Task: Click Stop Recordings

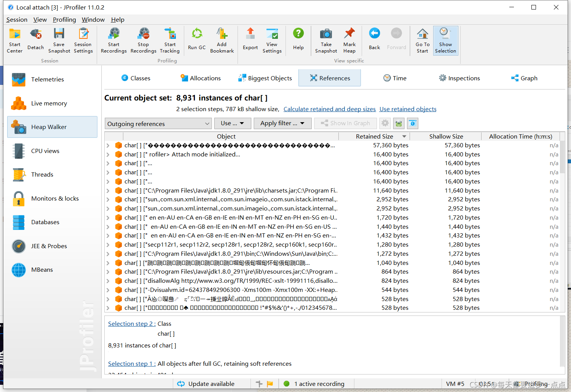Action: 144,40
